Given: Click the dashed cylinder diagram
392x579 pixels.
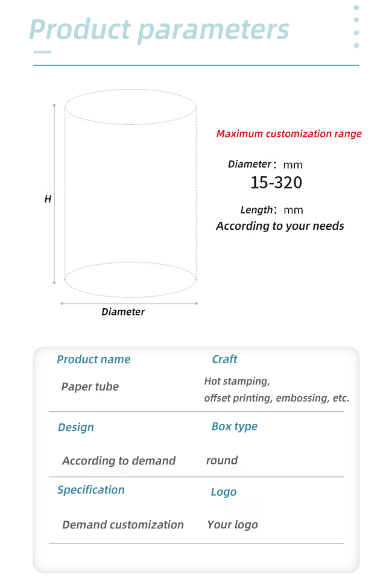Looking at the screenshot, I should [130, 193].
